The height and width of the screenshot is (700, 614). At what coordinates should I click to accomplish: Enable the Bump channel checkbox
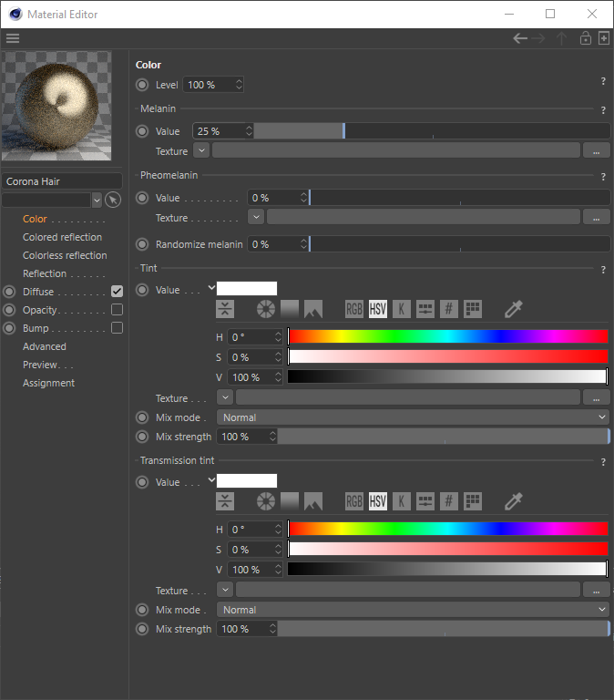[117, 328]
